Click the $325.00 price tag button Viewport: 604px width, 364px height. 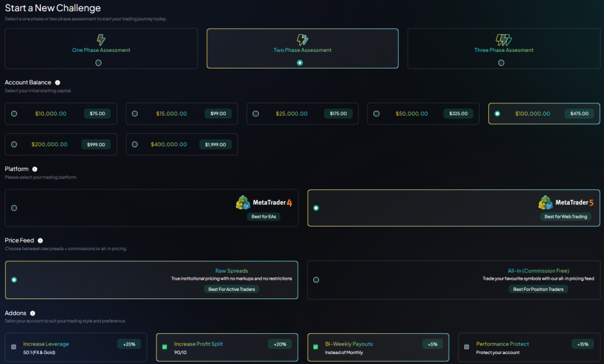pyautogui.click(x=458, y=114)
